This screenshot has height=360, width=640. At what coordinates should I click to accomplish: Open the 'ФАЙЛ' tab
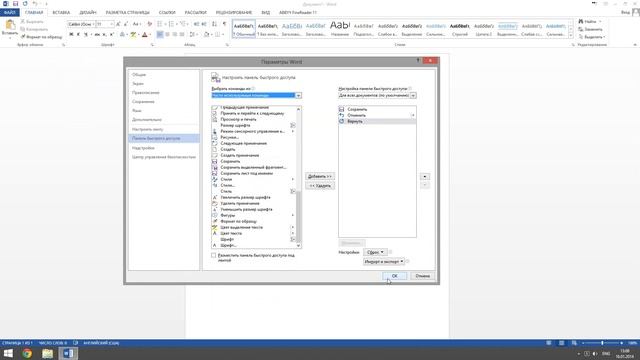click(x=9, y=13)
